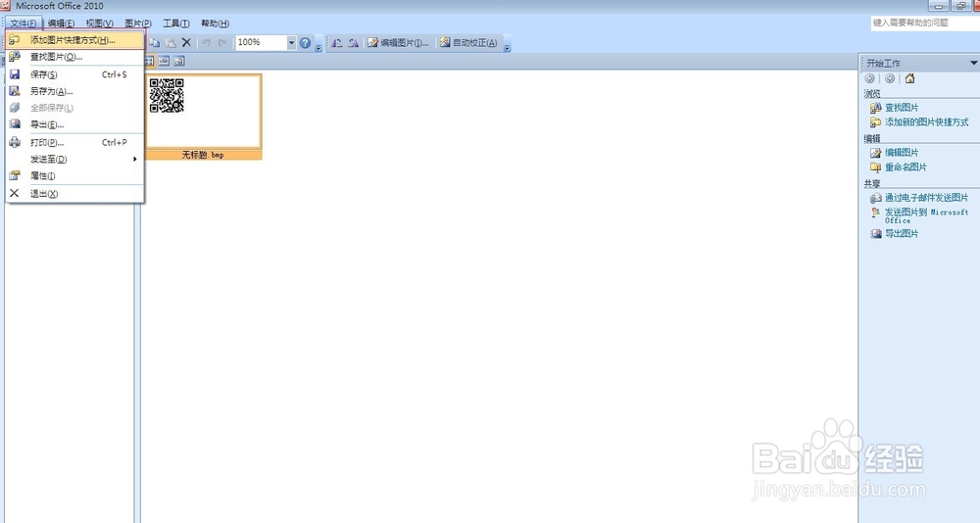Click the rotate left icon

337,42
